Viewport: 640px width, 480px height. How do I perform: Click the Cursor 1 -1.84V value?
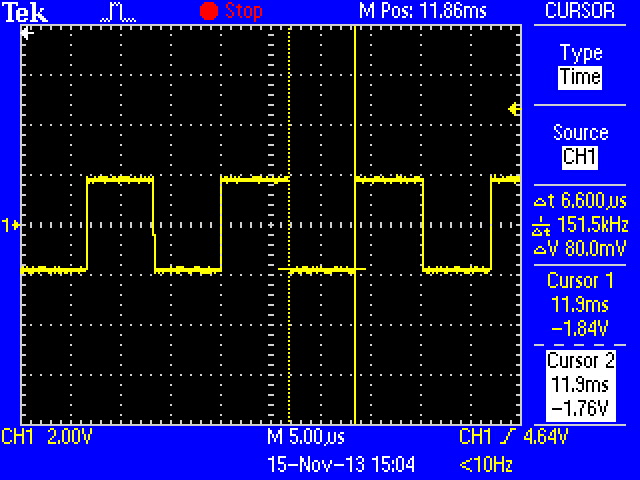(x=580, y=328)
